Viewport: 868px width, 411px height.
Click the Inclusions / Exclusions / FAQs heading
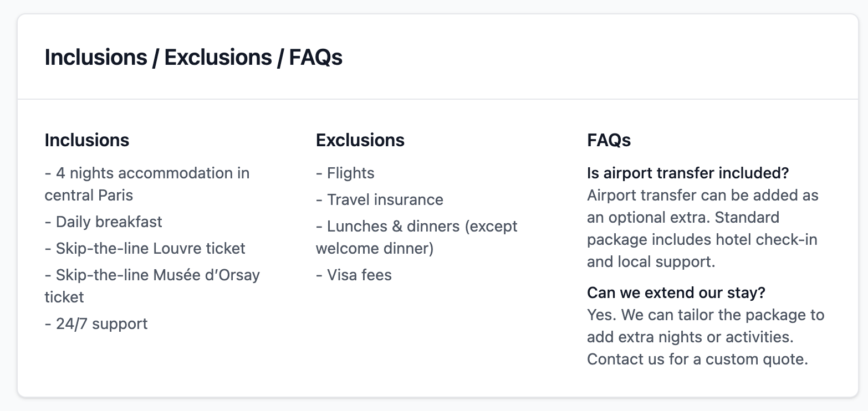click(x=193, y=58)
